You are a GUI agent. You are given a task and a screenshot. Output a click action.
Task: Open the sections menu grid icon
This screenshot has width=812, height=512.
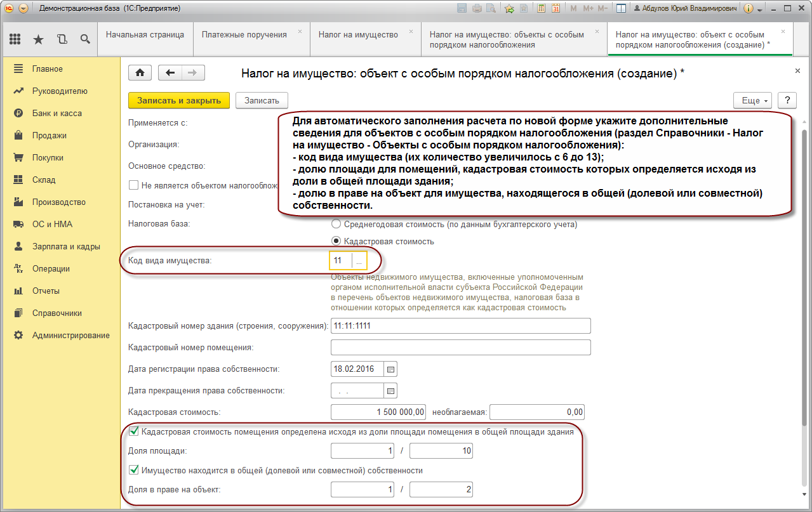tap(15, 39)
